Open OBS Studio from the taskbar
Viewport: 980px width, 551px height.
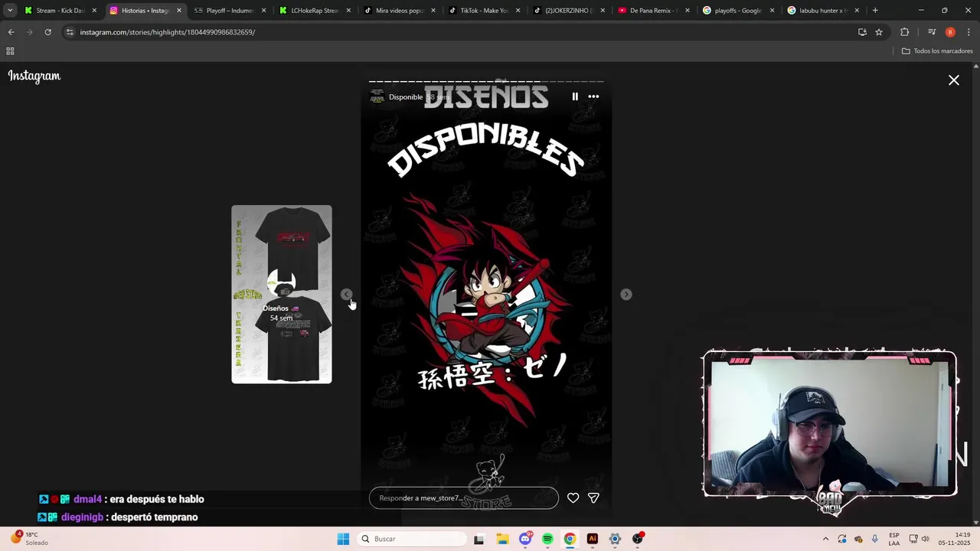point(638,539)
